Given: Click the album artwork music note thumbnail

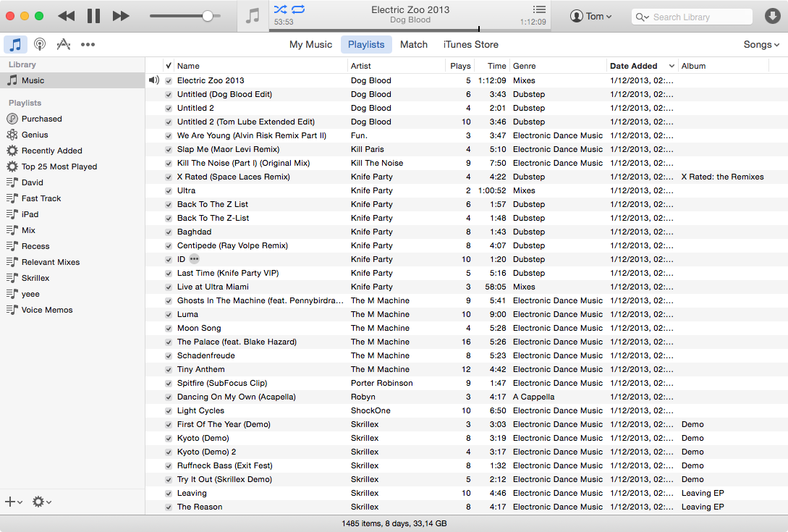Looking at the screenshot, I should [x=253, y=16].
